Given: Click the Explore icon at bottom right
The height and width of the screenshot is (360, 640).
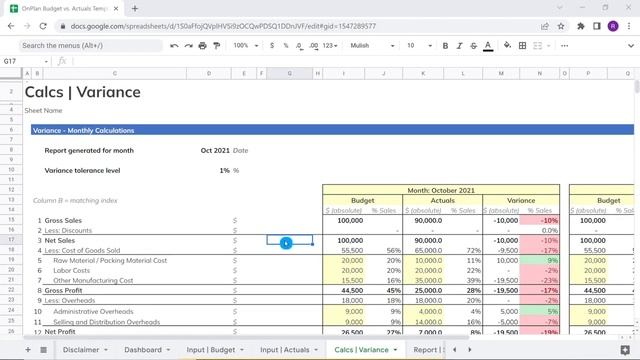Looking at the screenshot, I should [x=625, y=350].
